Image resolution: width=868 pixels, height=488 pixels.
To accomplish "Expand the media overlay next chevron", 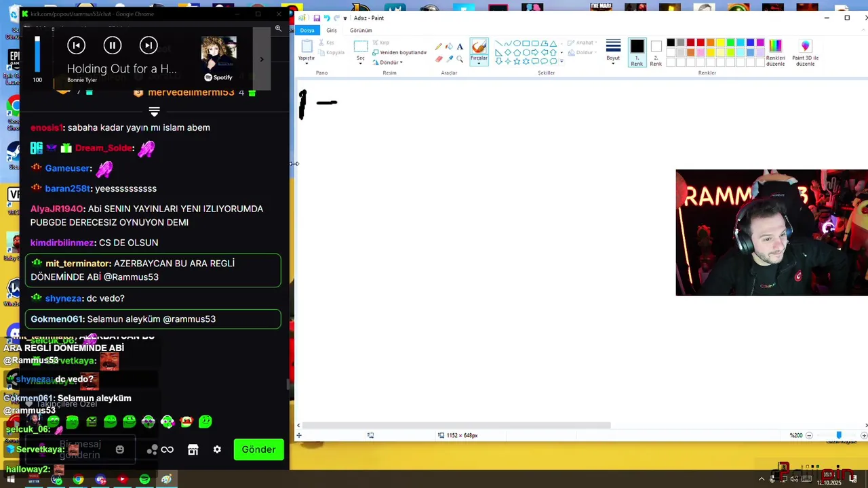I will [262, 59].
